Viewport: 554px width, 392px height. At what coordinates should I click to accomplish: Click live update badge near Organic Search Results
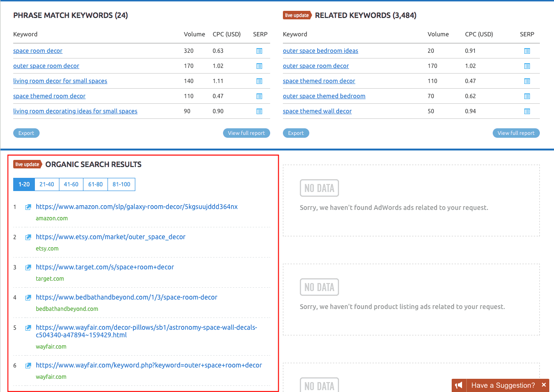27,164
